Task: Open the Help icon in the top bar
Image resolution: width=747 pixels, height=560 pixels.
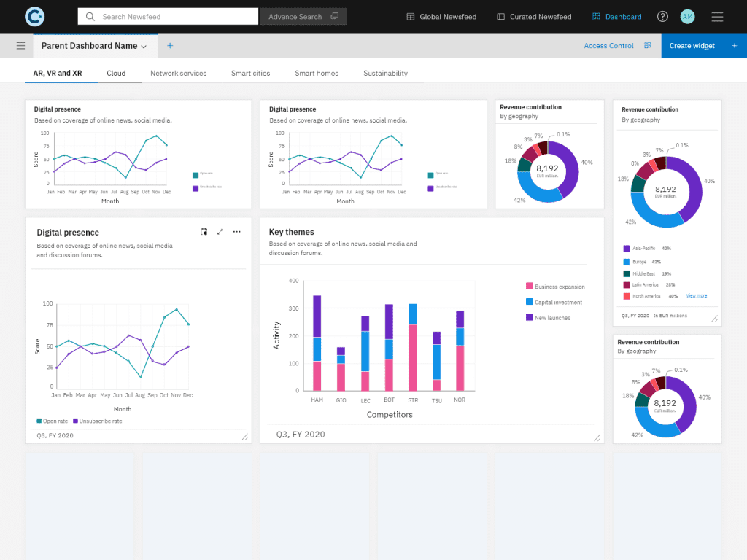Action: [x=662, y=16]
